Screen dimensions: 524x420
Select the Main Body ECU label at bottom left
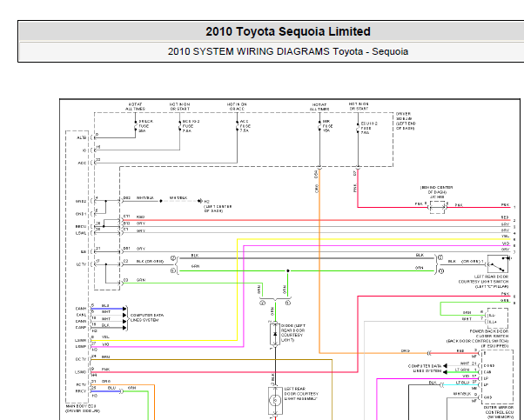click(83, 409)
